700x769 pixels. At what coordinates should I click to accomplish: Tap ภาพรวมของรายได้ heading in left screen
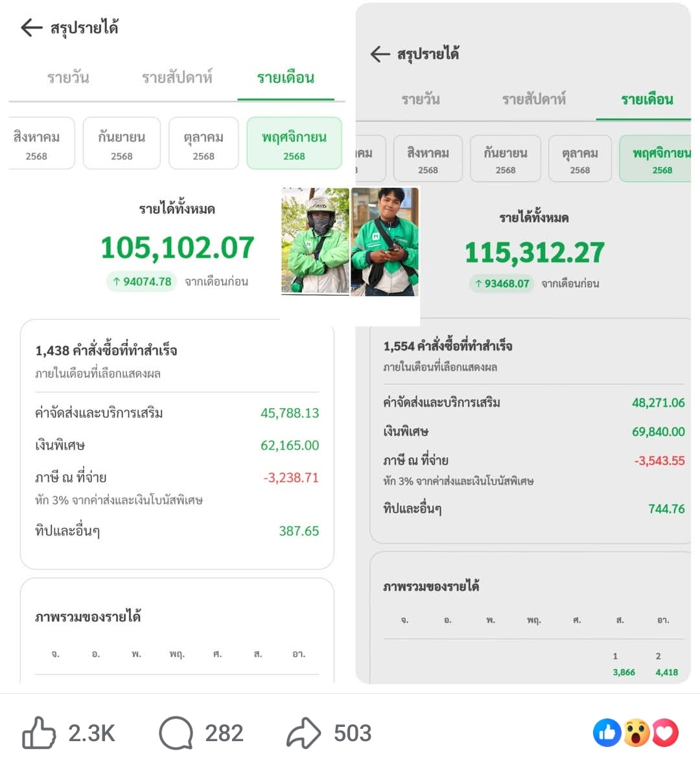click(87, 617)
